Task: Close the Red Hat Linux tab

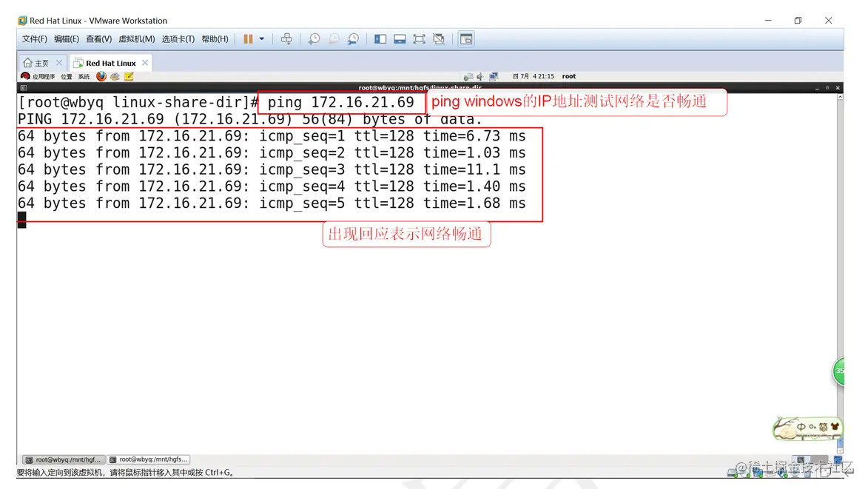Action: pyautogui.click(x=145, y=62)
